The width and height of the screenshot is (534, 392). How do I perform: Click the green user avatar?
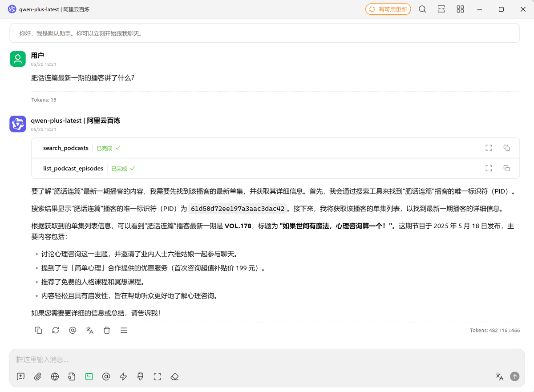18,59
